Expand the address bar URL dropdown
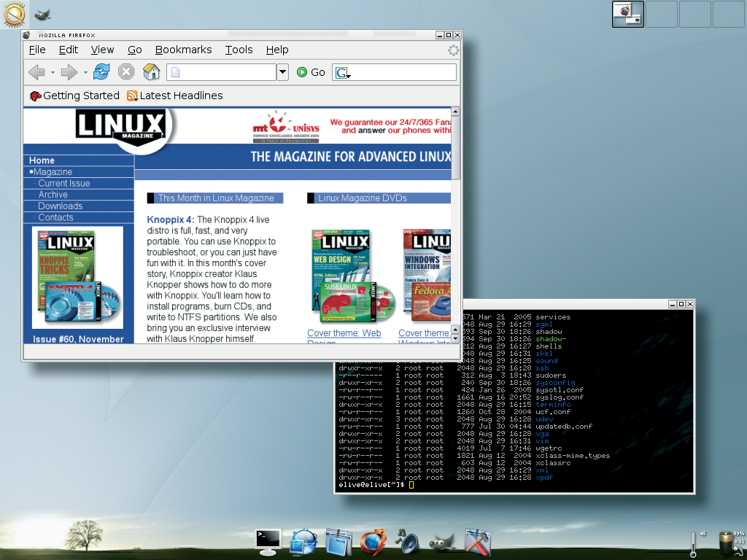The image size is (747, 560). click(x=282, y=72)
